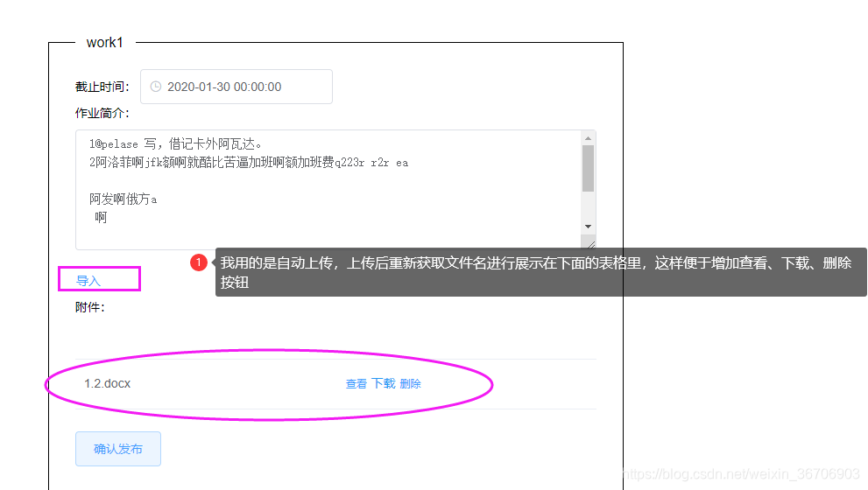This screenshot has height=490, width=868.
Task: Click the red number 1 badge
Action: (x=199, y=262)
